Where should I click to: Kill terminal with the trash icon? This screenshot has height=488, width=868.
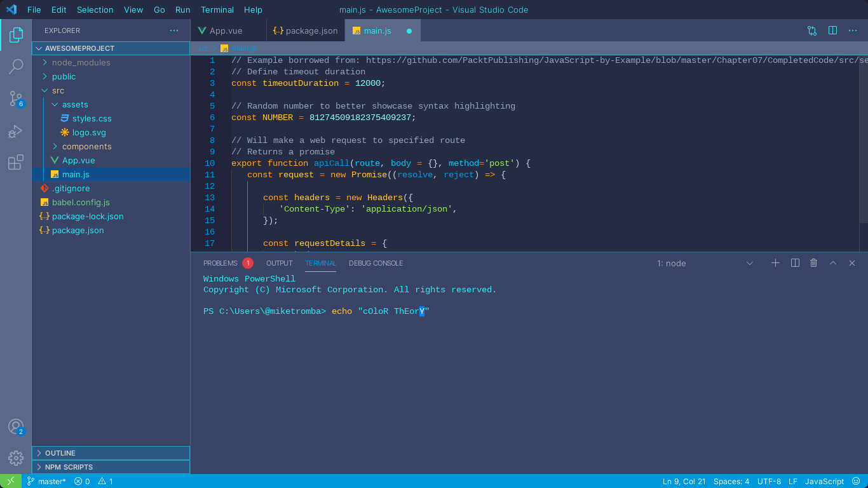(813, 263)
